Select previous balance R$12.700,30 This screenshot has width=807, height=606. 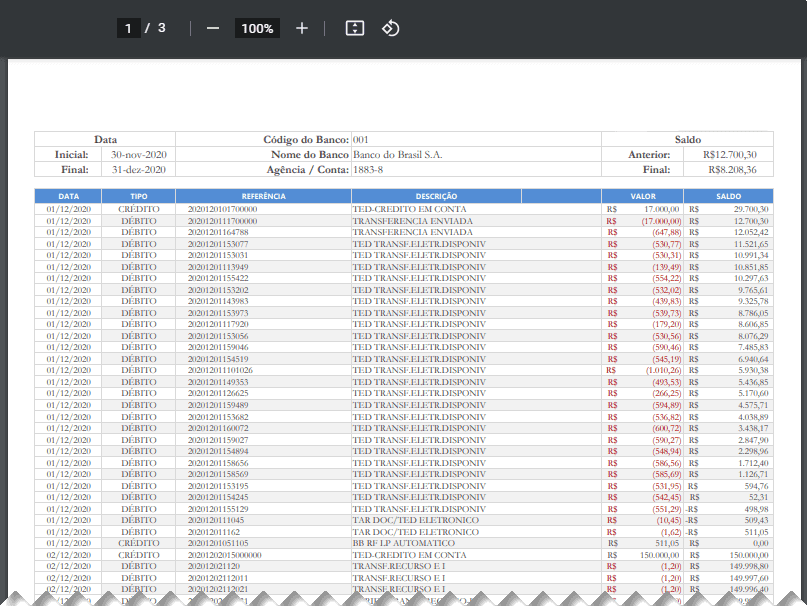(730, 154)
